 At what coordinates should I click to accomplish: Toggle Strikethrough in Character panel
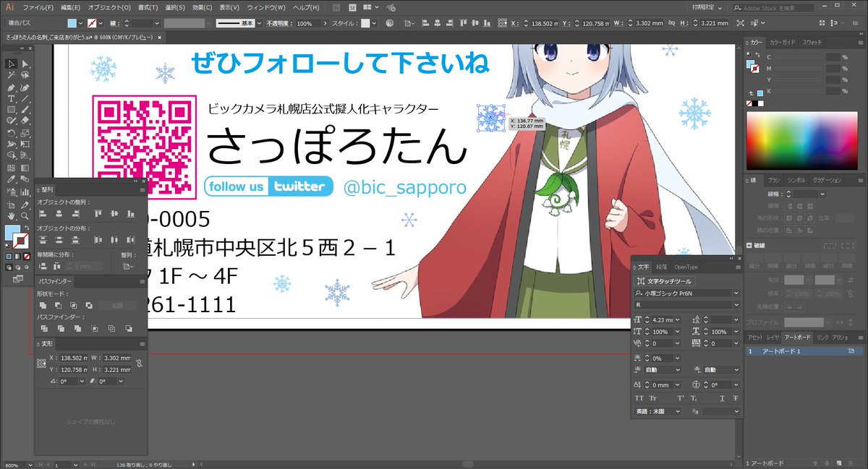pyautogui.click(x=735, y=398)
